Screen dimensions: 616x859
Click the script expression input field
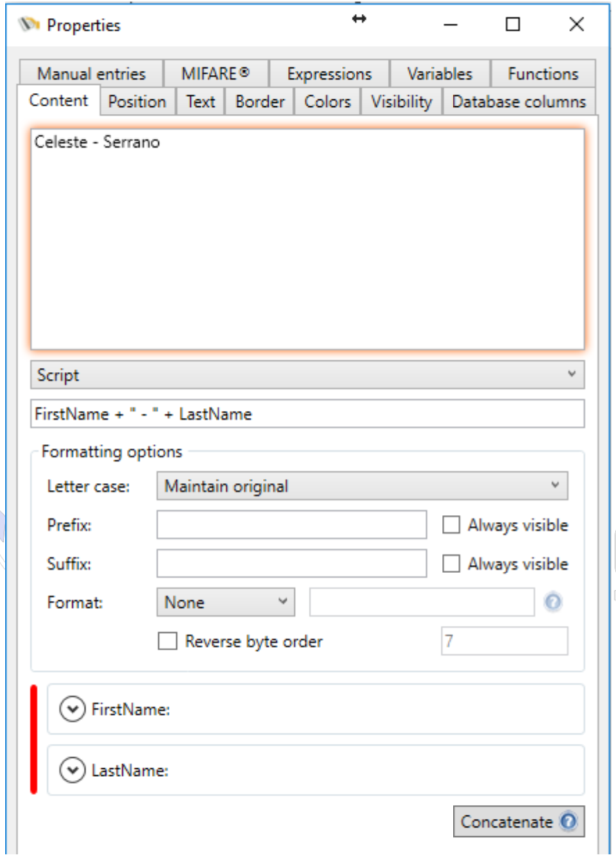click(x=307, y=414)
